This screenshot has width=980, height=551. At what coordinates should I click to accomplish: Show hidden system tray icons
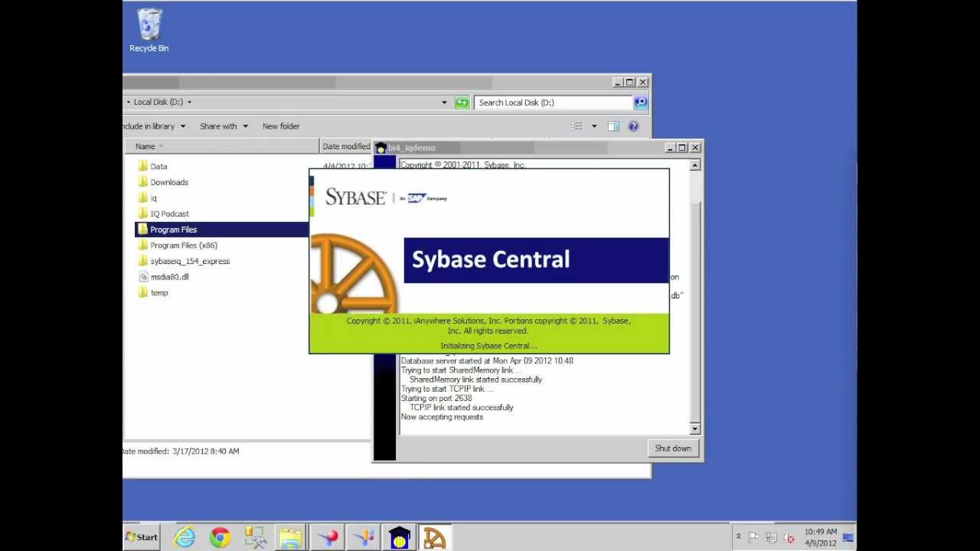click(x=738, y=537)
